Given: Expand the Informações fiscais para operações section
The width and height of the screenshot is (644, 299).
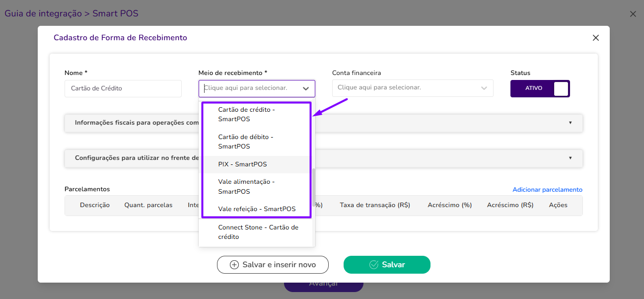Looking at the screenshot, I should [x=323, y=123].
